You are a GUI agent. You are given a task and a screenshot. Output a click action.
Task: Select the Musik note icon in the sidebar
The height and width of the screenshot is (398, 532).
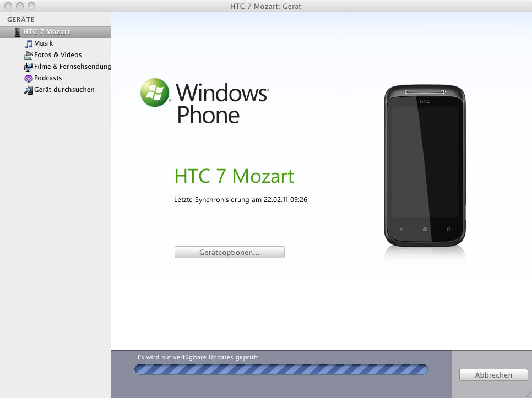click(29, 43)
